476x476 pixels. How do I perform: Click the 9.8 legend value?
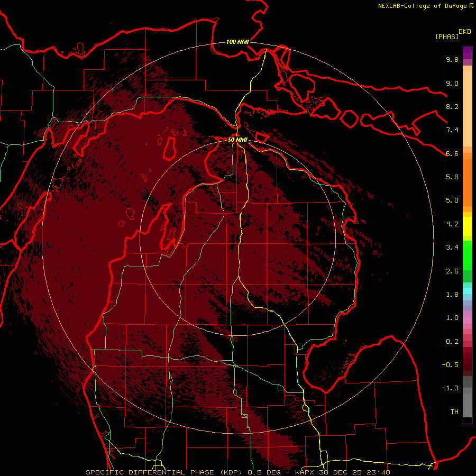452,59
